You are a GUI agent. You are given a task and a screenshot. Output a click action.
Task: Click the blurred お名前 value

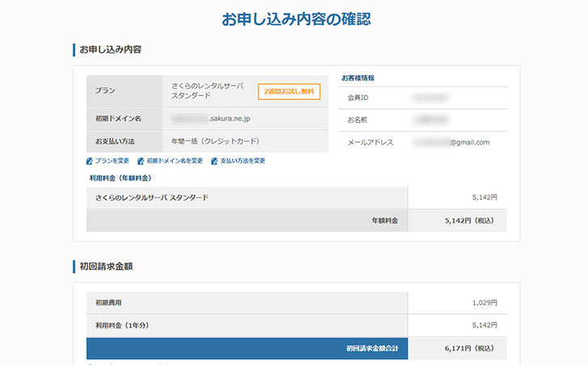430,120
